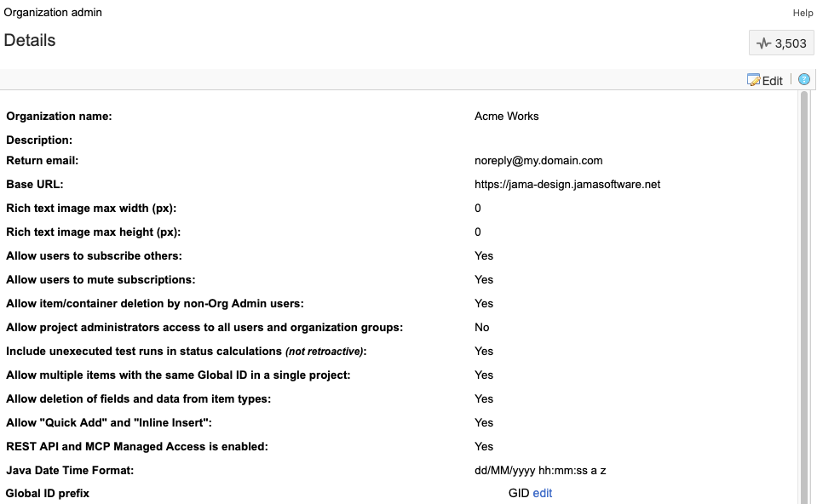Click the 'Allow users to subscribe others:' label
817x504 pixels.
click(x=94, y=255)
